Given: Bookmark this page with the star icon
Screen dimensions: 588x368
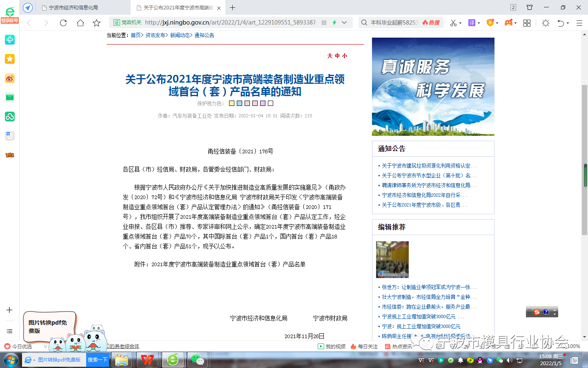Looking at the screenshot, I should coord(96,23).
